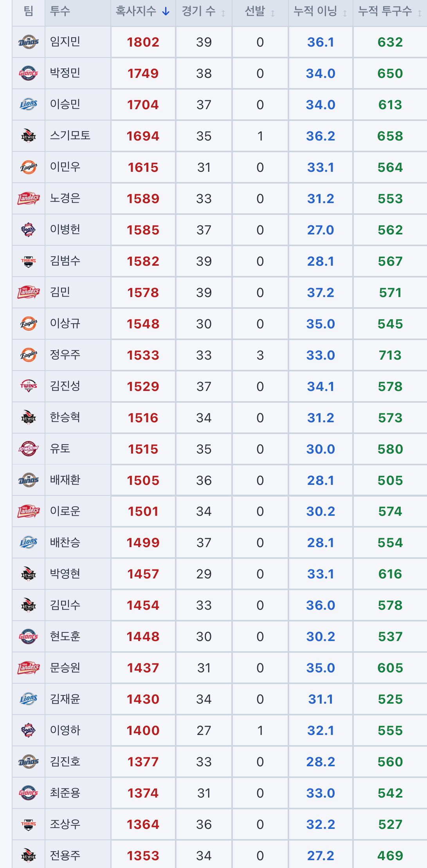Screen dimensions: 427x868
Task: Sort table by 누적 이닝 column
Action: 321,11
